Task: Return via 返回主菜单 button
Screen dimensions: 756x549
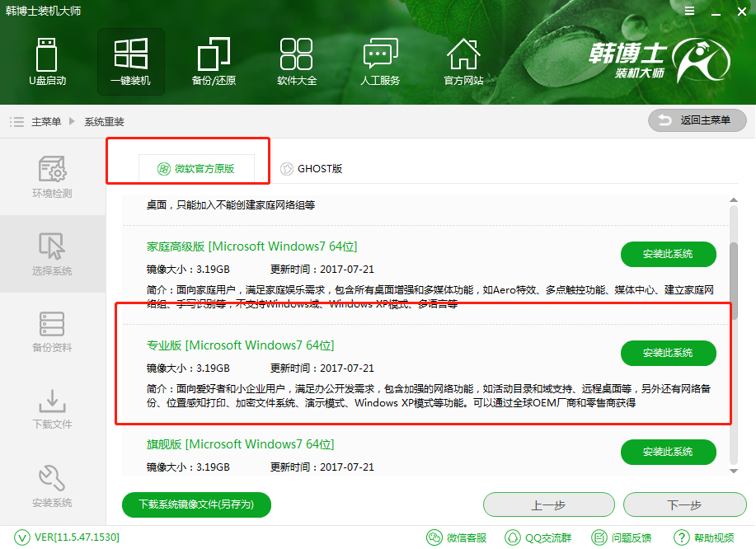Action: (697, 120)
